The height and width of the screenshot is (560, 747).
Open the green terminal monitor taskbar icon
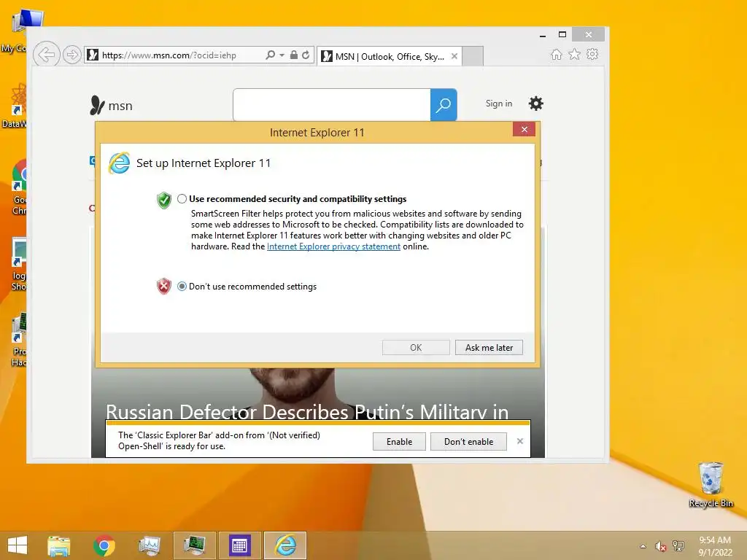[194, 545]
